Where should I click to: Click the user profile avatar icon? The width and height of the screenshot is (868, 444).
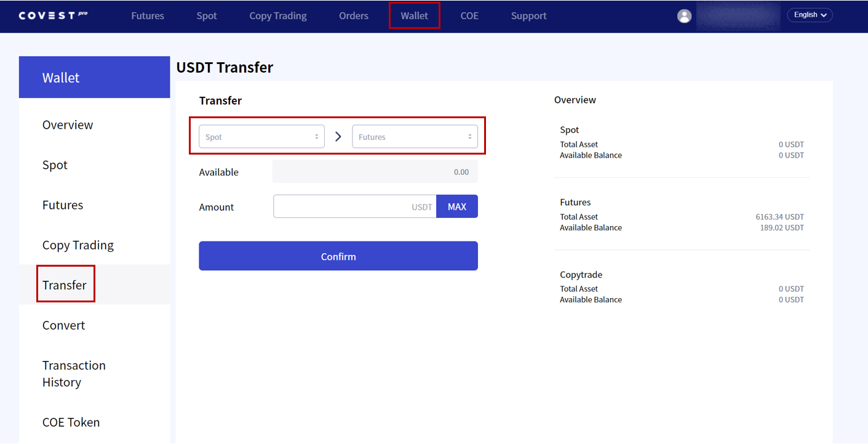tap(684, 16)
